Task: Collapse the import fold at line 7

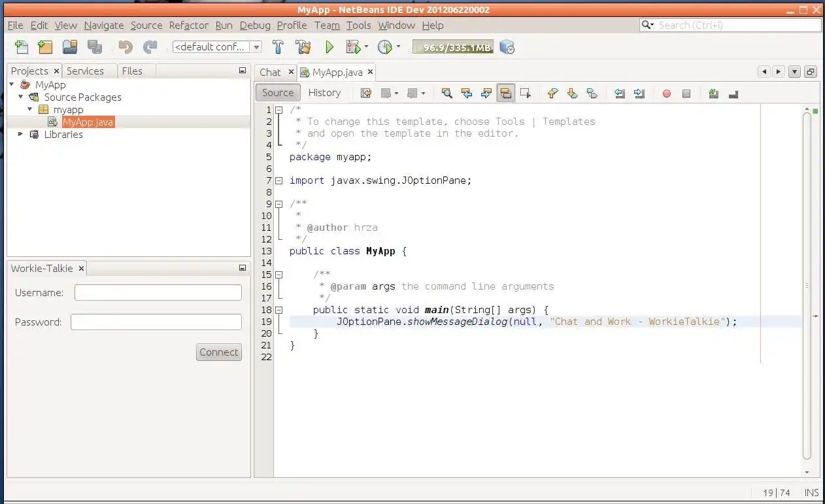Action: point(279,180)
